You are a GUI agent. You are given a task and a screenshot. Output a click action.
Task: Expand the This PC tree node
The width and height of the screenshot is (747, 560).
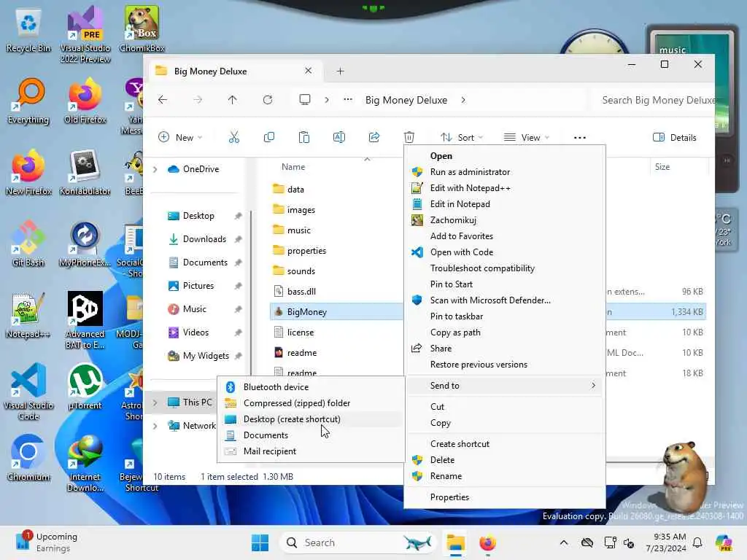155,402
